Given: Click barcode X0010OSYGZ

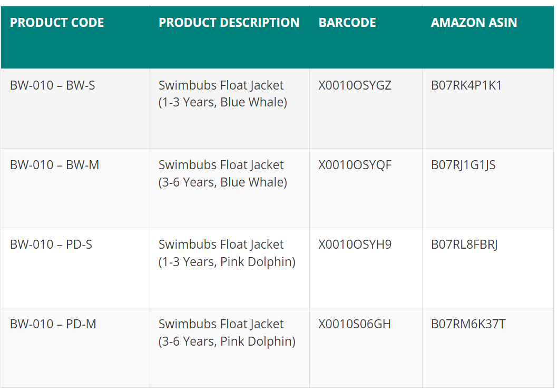Looking at the screenshot, I should click(355, 85).
